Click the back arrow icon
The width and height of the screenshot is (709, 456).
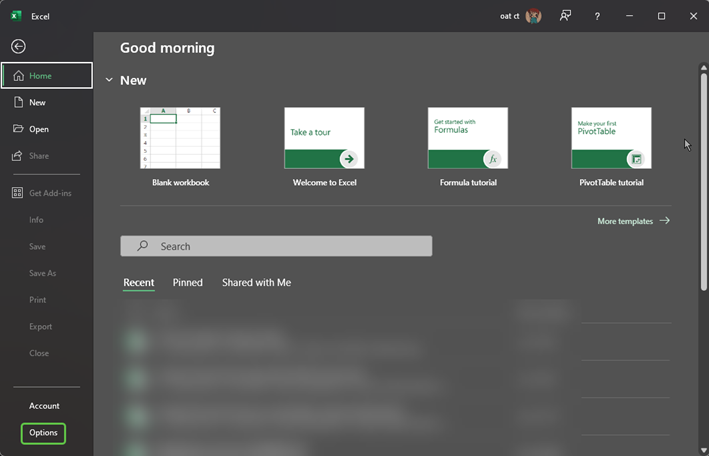(18, 46)
